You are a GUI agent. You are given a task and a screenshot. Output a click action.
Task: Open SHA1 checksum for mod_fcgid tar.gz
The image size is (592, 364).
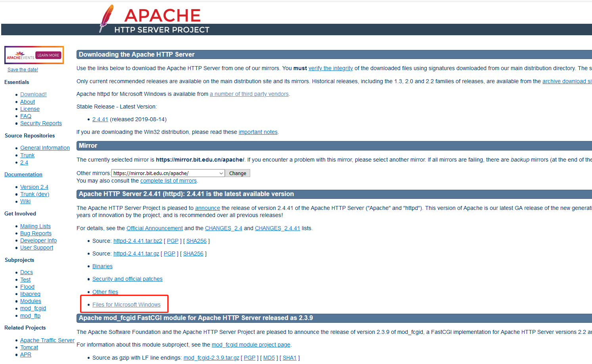click(289, 358)
